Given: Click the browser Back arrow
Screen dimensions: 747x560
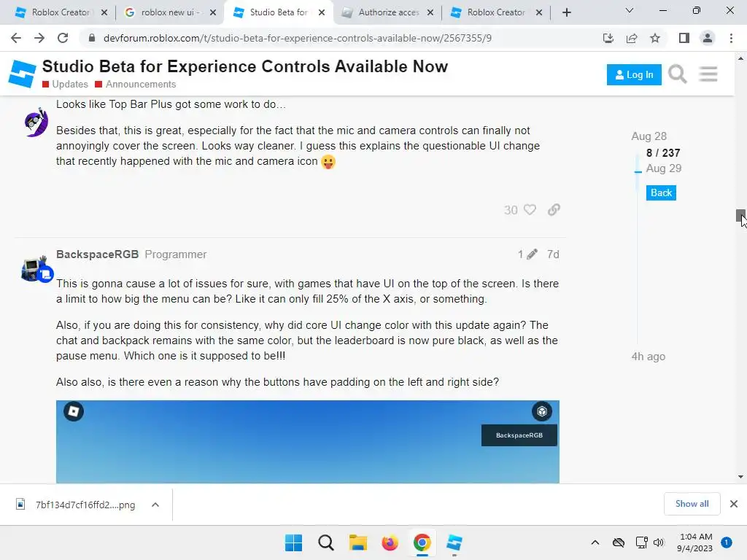Looking at the screenshot, I should click(x=16, y=38).
